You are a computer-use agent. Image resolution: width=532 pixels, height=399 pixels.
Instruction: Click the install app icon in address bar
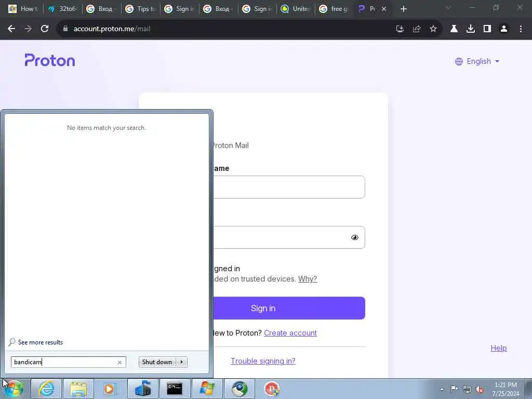(x=400, y=29)
